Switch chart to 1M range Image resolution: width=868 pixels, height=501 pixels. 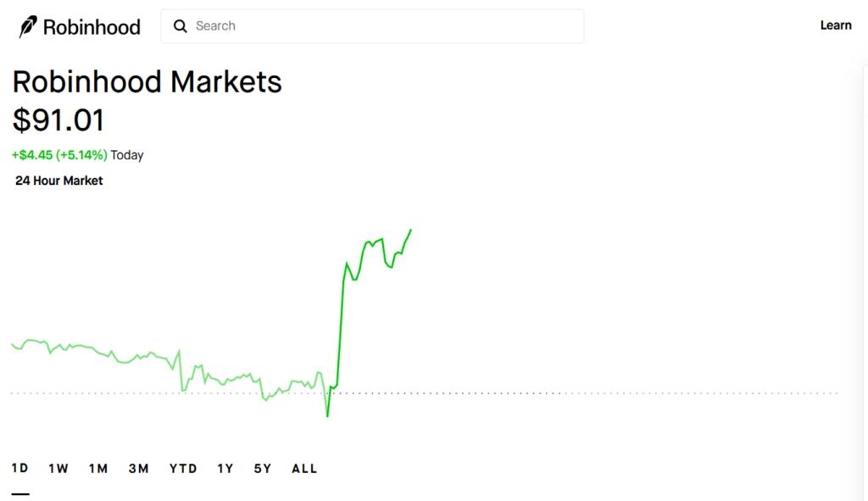point(98,469)
